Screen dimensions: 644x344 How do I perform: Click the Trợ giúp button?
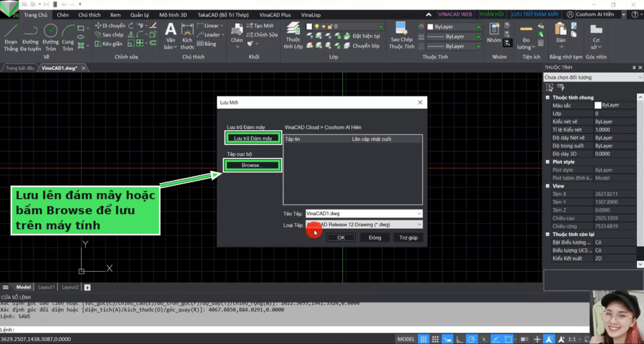pyautogui.click(x=408, y=238)
